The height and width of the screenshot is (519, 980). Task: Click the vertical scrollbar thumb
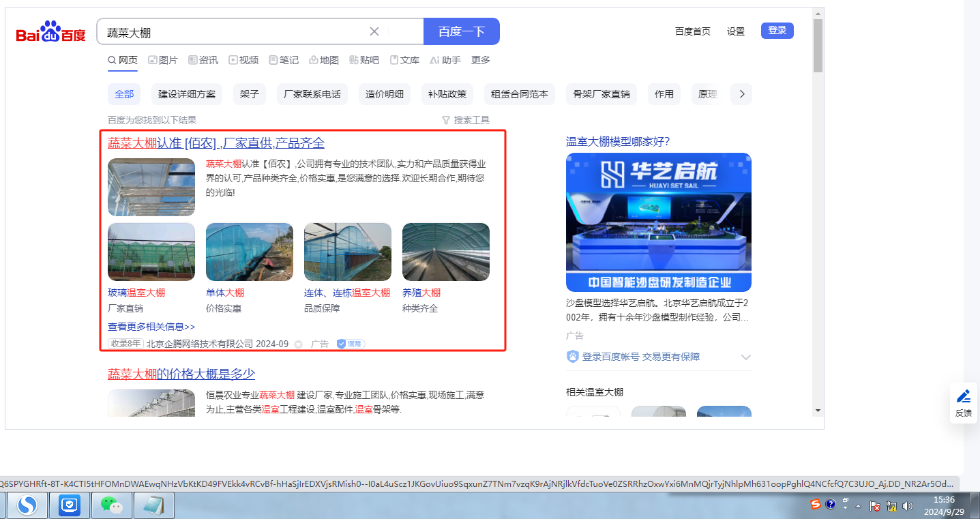pos(818,46)
